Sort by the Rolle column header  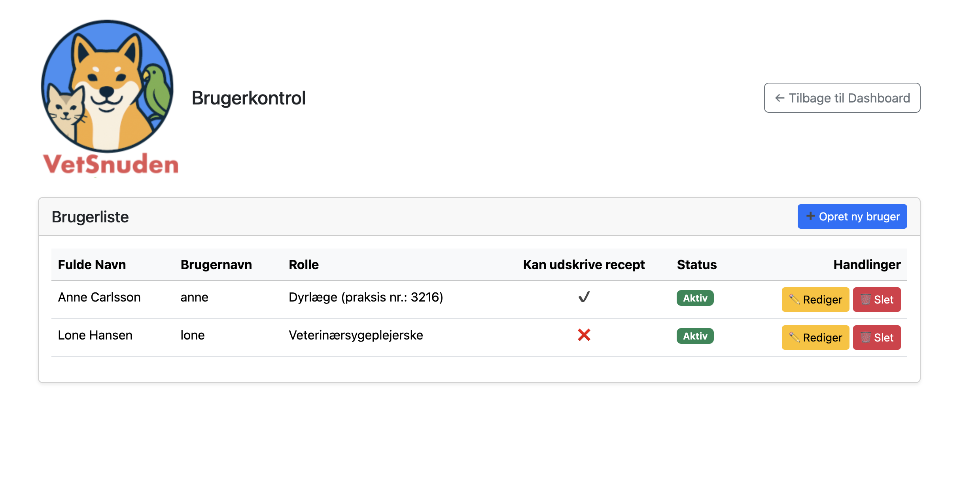[303, 264]
